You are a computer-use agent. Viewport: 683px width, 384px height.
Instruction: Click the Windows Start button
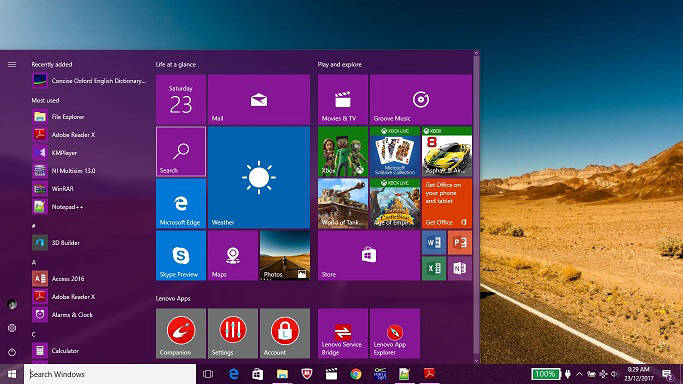tap(12, 374)
